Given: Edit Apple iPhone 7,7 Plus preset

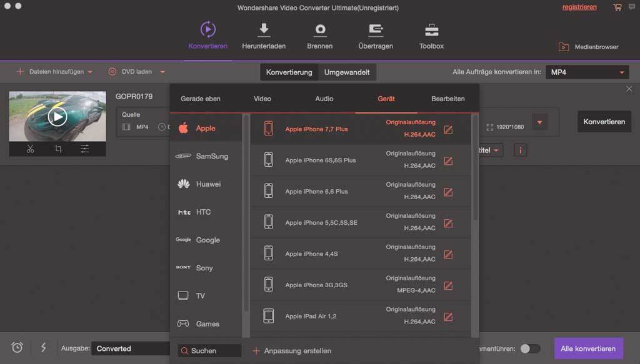Looking at the screenshot, I should pos(448,130).
